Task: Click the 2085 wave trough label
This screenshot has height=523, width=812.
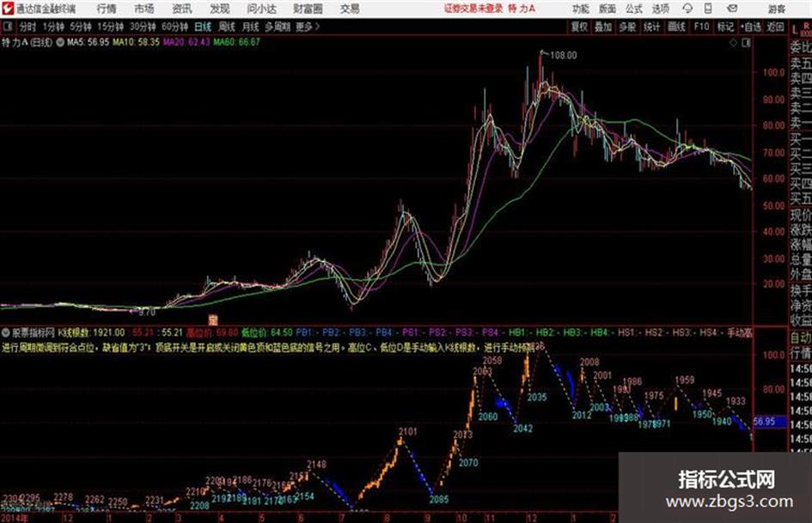Action: [438, 500]
